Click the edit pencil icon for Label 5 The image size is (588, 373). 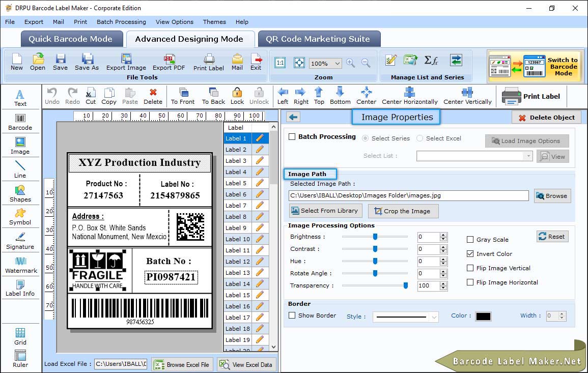click(260, 183)
